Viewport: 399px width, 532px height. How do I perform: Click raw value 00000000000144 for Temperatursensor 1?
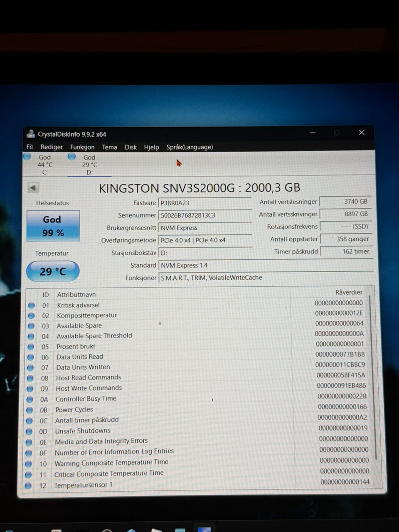pyautogui.click(x=345, y=482)
